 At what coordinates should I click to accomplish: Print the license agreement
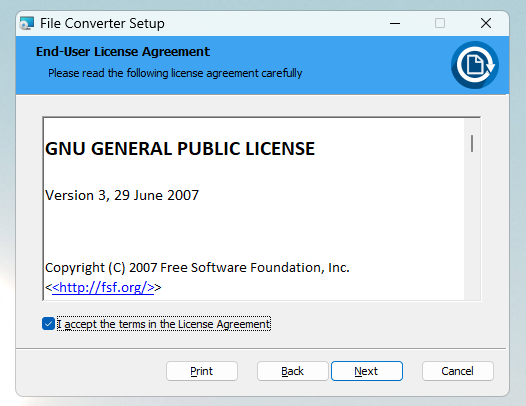(202, 371)
